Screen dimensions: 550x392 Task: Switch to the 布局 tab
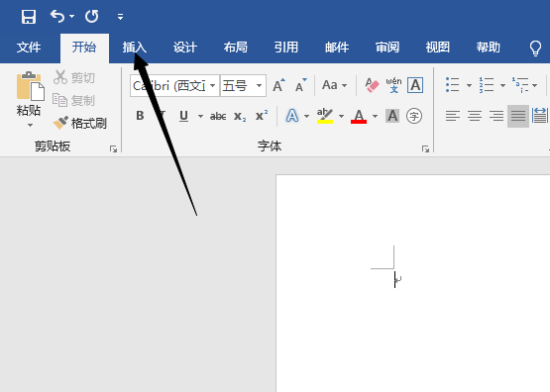(x=236, y=47)
